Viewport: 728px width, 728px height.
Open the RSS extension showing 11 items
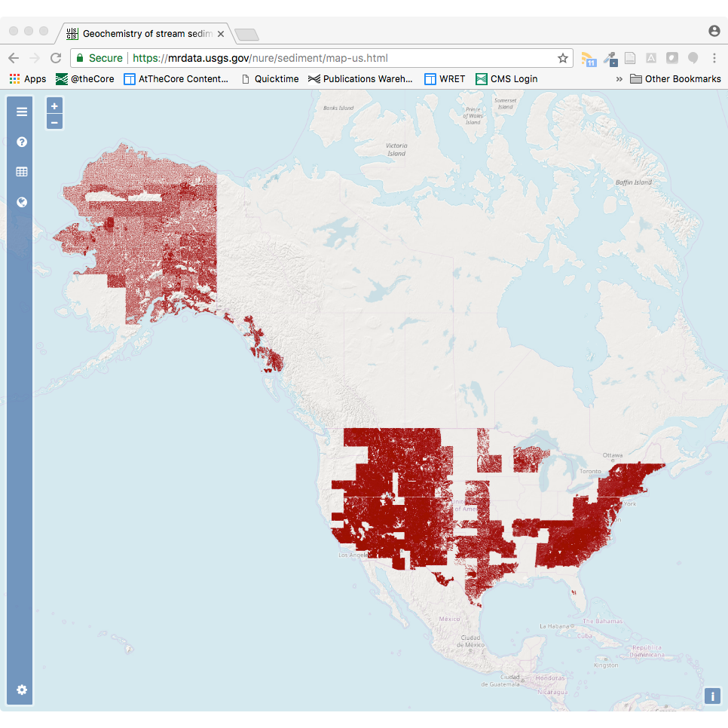point(588,58)
